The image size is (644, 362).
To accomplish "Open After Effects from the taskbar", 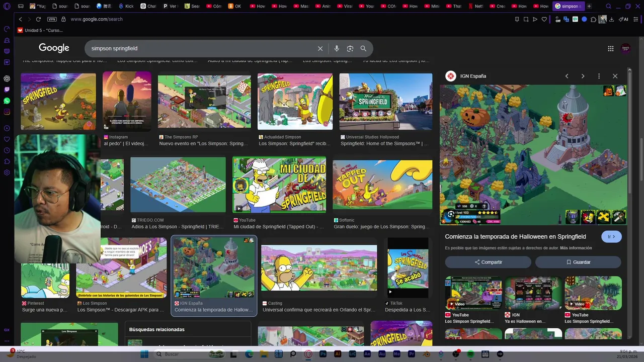I will coord(367,354).
